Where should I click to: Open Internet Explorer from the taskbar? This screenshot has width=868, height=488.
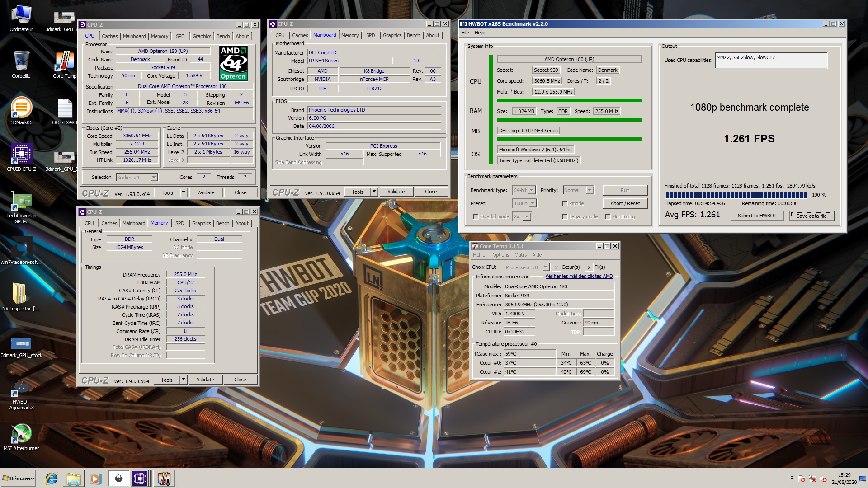click(52, 479)
